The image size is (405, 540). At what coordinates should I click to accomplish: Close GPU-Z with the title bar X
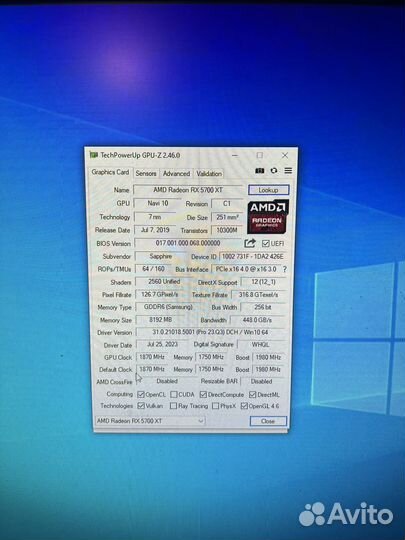click(x=285, y=155)
